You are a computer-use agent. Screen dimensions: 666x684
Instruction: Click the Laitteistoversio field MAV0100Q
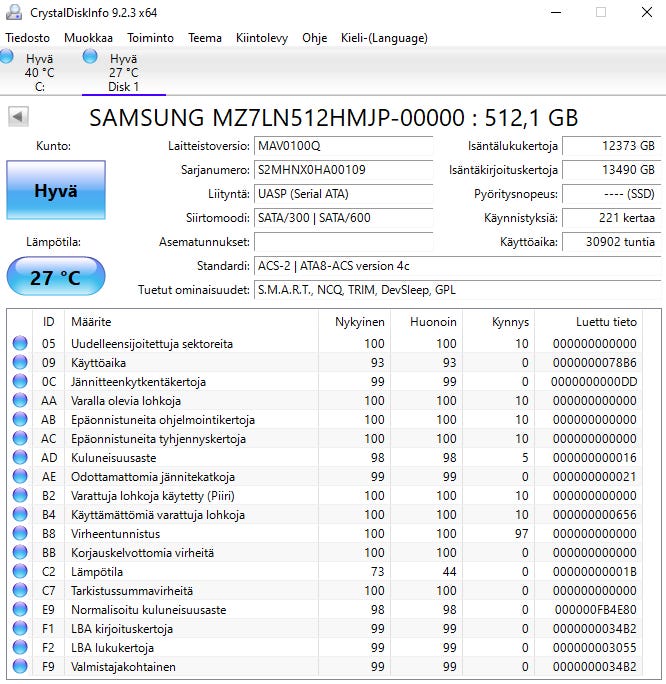tap(344, 146)
